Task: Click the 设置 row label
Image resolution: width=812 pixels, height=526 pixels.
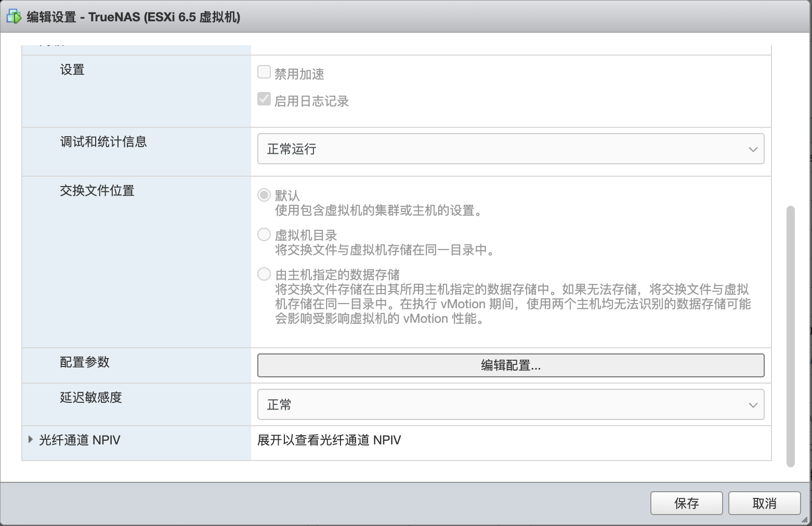Action: click(x=72, y=70)
